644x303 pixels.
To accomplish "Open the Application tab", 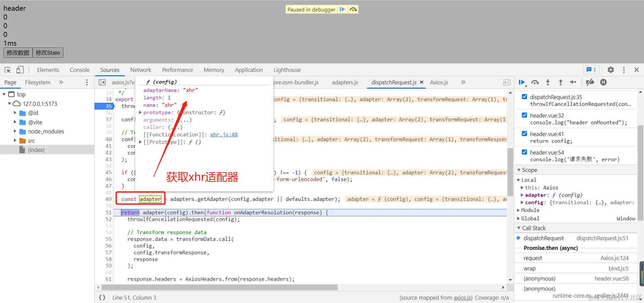I will [x=249, y=70].
